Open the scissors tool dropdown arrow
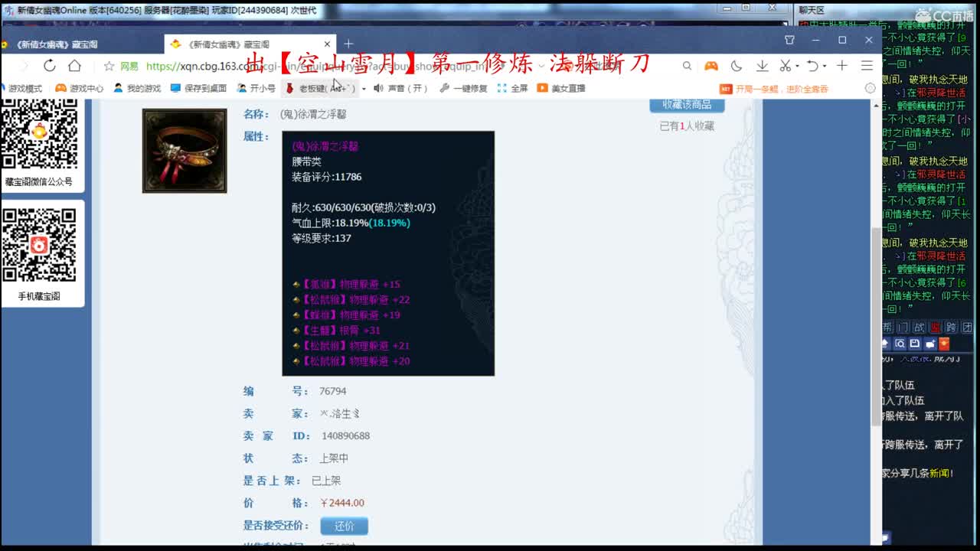 click(x=796, y=67)
